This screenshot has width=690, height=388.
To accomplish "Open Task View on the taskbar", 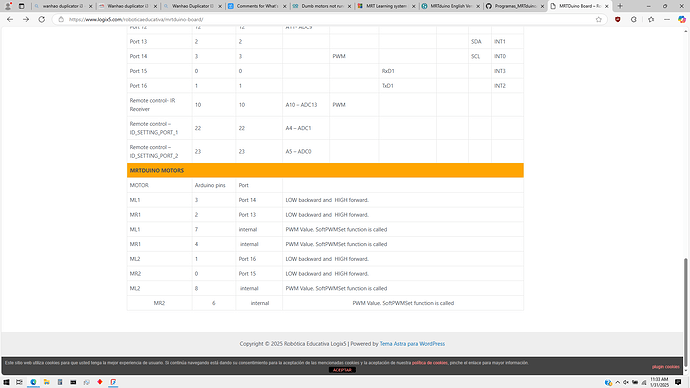I will pyautogui.click(x=19, y=382).
